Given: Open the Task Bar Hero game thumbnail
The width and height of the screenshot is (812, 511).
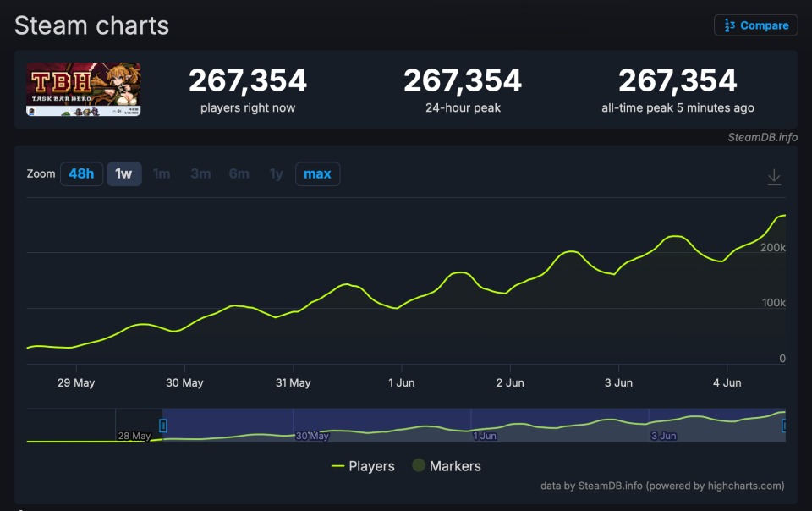Looking at the screenshot, I should pyautogui.click(x=84, y=89).
